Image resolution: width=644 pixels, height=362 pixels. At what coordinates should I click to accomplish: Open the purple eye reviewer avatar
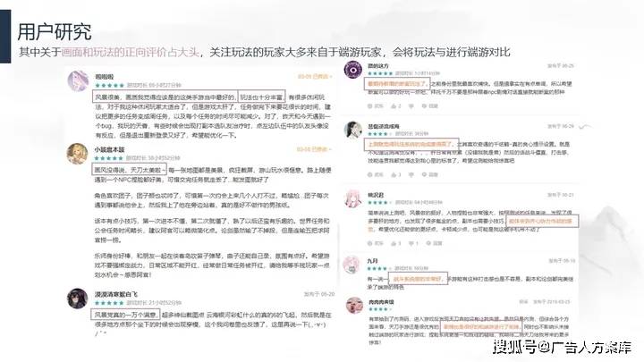(x=352, y=70)
